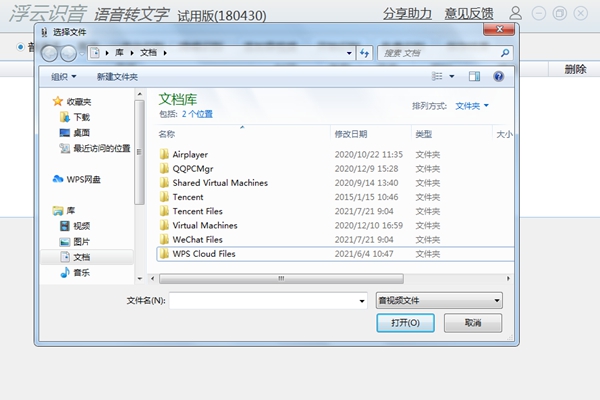The width and height of the screenshot is (600, 400).
Task: Click right arrow of horizontal scrollbar
Action: coord(508,278)
